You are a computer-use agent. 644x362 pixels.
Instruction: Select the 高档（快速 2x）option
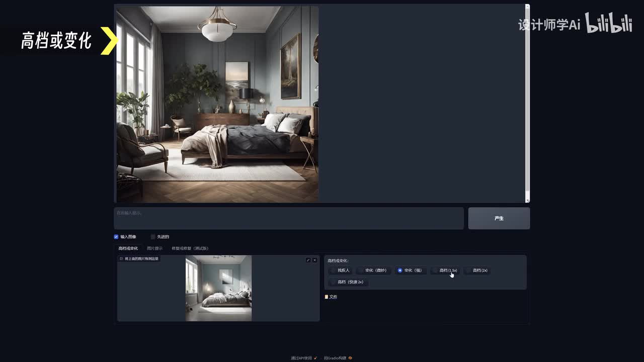(334, 282)
